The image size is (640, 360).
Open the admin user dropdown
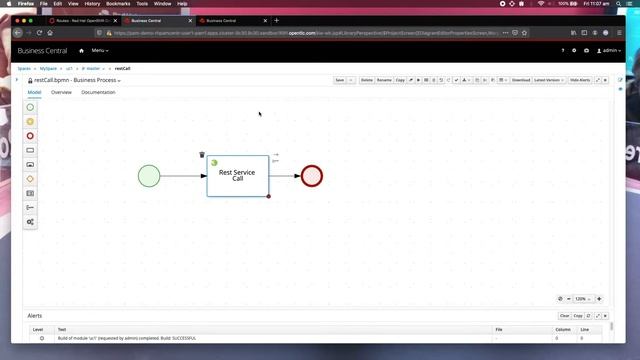[609, 51]
